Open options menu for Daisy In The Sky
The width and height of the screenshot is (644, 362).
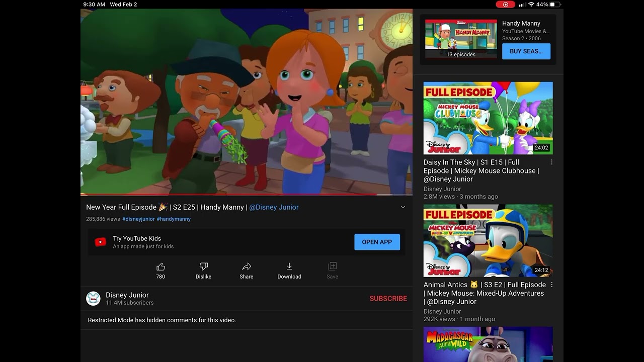(x=552, y=162)
